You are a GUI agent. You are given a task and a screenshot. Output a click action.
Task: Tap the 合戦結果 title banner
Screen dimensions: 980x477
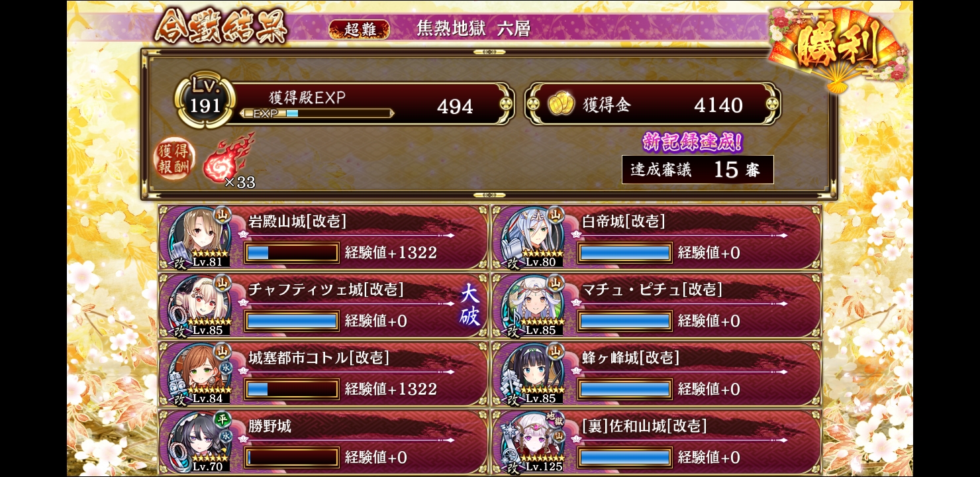(x=221, y=27)
